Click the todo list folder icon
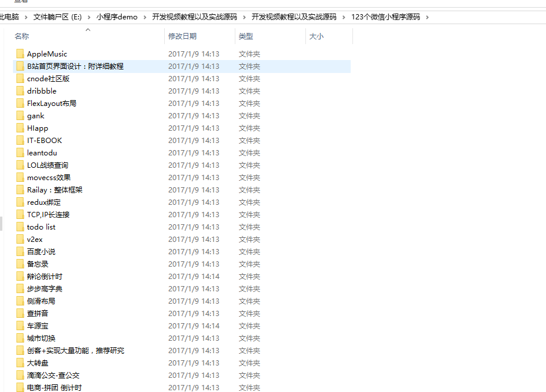Image resolution: width=546 pixels, height=392 pixels. tap(20, 227)
